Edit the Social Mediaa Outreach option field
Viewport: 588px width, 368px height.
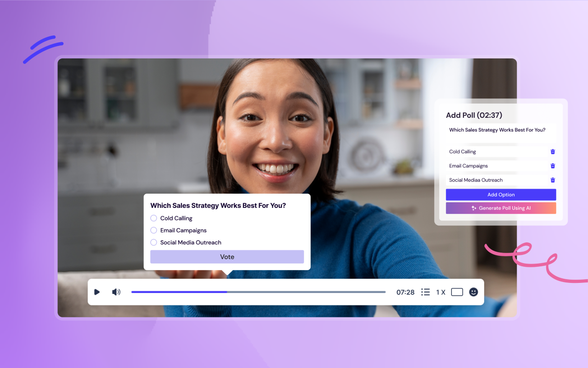click(x=497, y=180)
